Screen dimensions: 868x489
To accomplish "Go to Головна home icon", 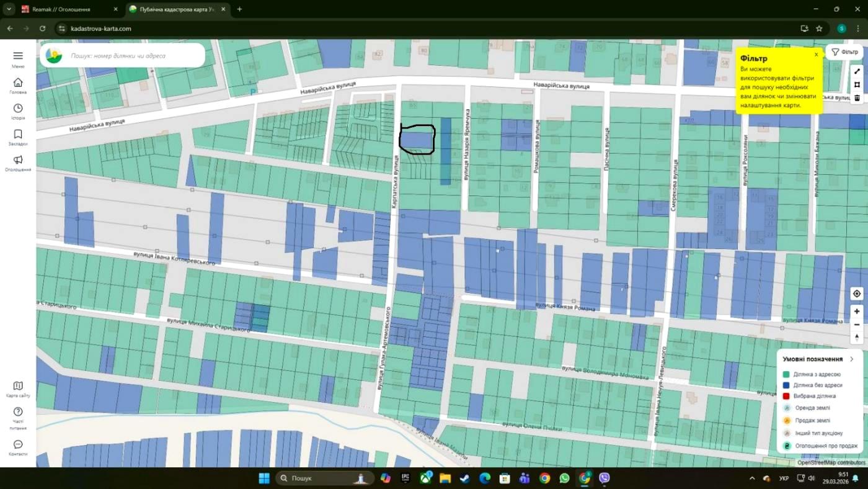I will point(18,83).
